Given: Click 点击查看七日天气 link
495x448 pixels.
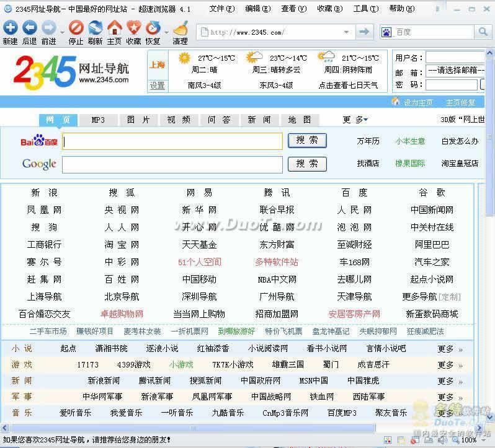Looking at the screenshot, I should [348, 86].
